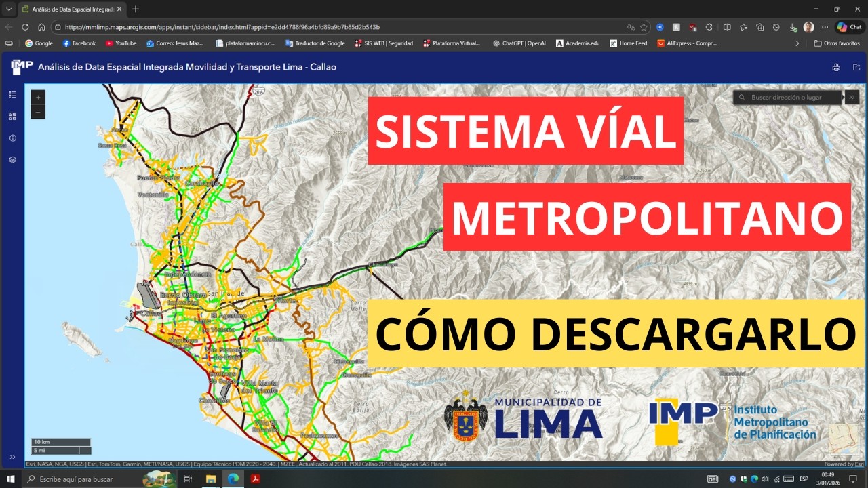868x488 pixels.
Task: Expand the sidebar with bottom arrows
Action: pyautogui.click(x=12, y=457)
